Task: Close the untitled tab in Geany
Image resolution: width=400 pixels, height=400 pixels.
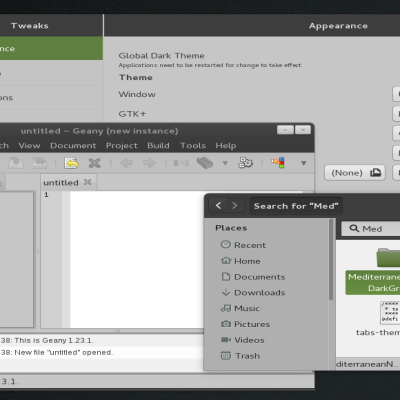Action: pos(88,182)
